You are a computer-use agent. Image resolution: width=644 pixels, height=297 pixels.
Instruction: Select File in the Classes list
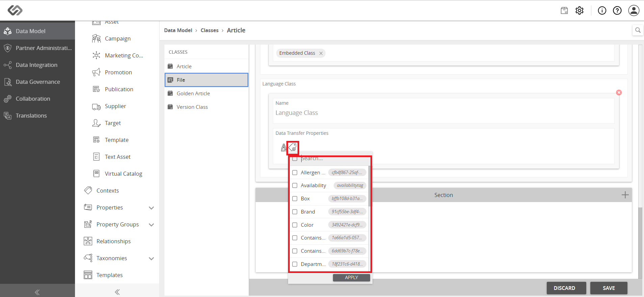tap(206, 80)
